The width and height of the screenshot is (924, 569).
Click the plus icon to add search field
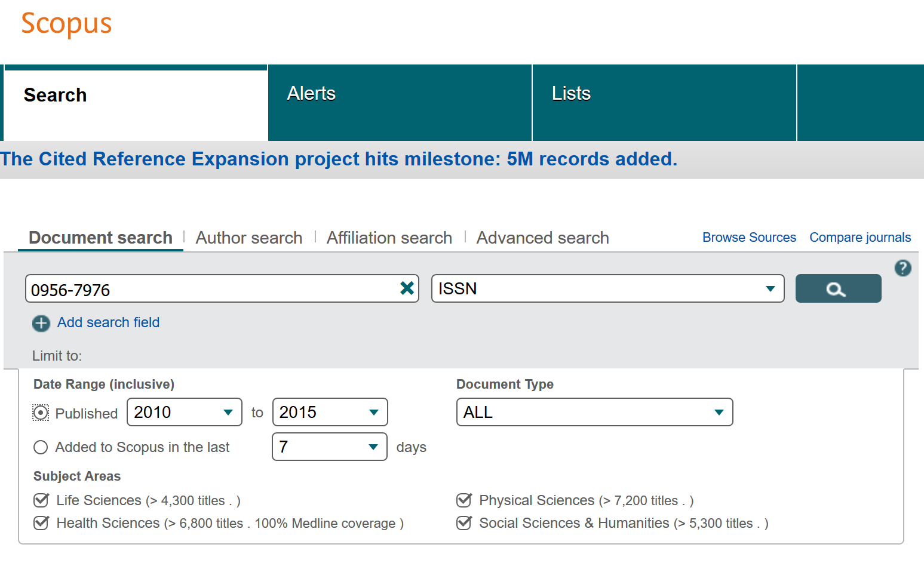(x=41, y=323)
